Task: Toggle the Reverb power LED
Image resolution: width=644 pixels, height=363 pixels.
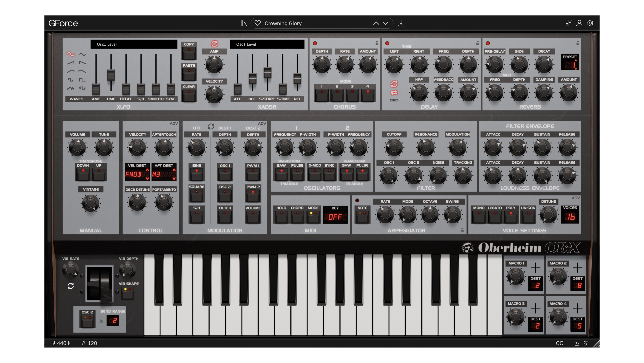Action: (x=488, y=43)
